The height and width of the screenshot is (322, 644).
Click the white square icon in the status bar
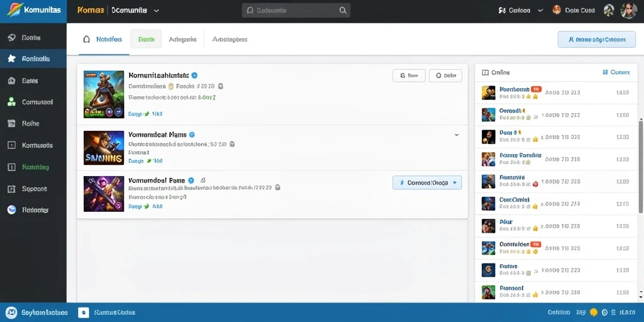pos(84,313)
